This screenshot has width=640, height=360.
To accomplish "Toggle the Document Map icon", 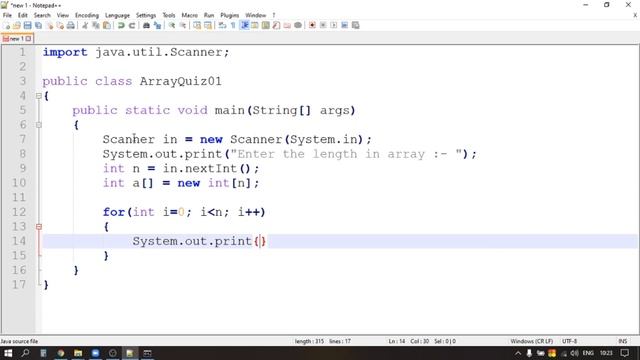I will pos(265,25).
